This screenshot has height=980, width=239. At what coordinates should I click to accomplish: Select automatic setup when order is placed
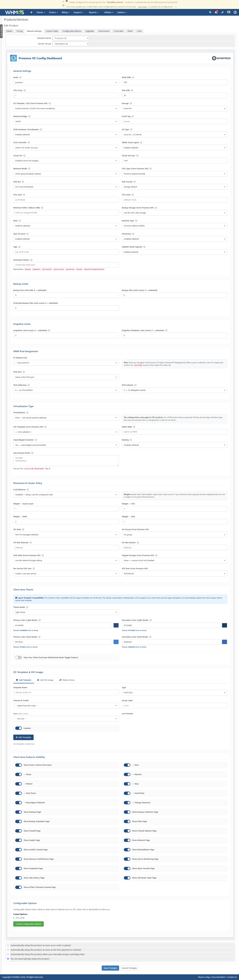(8, 945)
